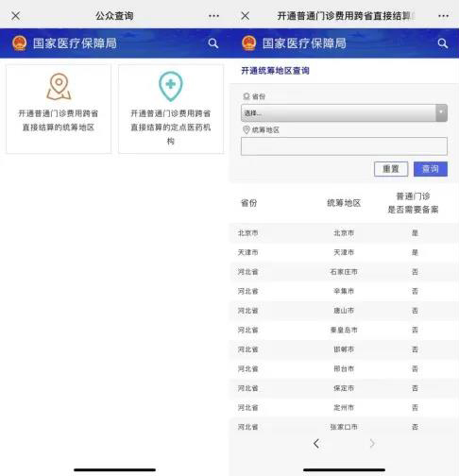Close the 公众查询 page with the X

pos(16,16)
